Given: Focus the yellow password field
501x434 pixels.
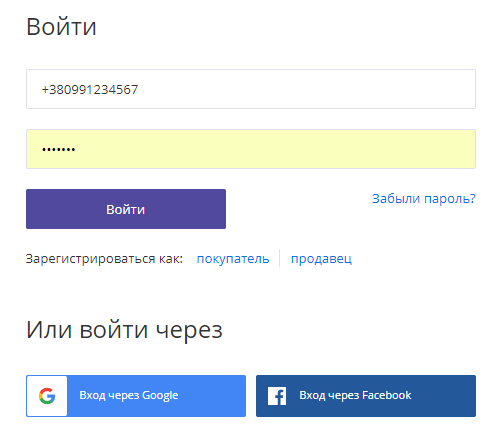Looking at the screenshot, I should [251, 149].
